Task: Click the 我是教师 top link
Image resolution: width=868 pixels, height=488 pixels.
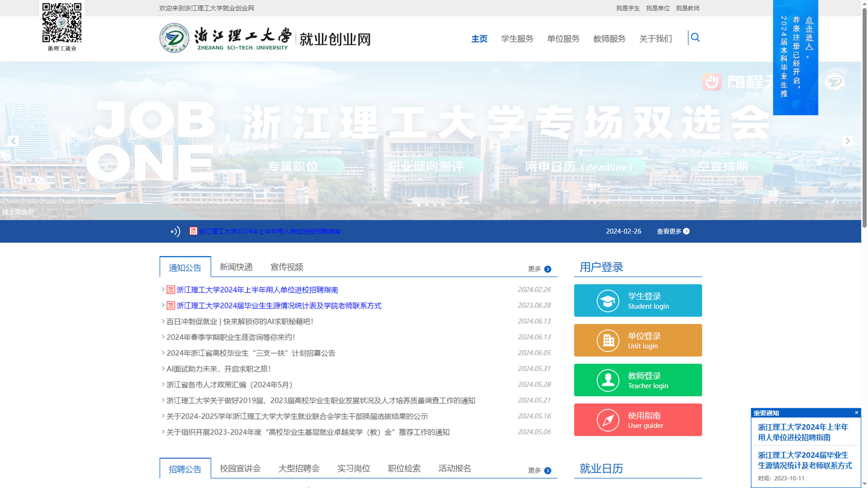Action: point(688,8)
